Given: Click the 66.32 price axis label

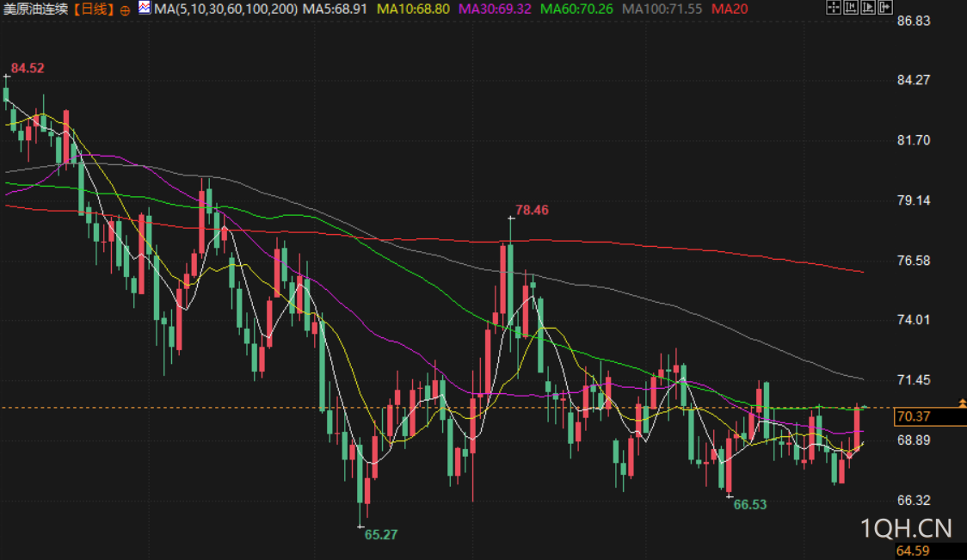Looking at the screenshot, I should tap(914, 500).
